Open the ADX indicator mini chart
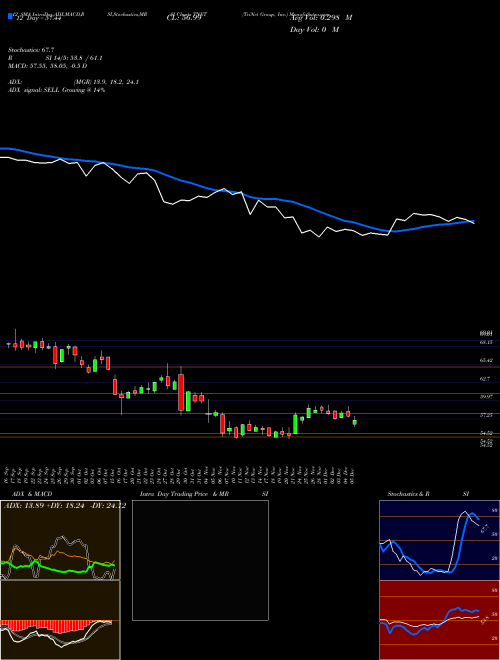The height and width of the screenshot is (660, 500). [60, 540]
